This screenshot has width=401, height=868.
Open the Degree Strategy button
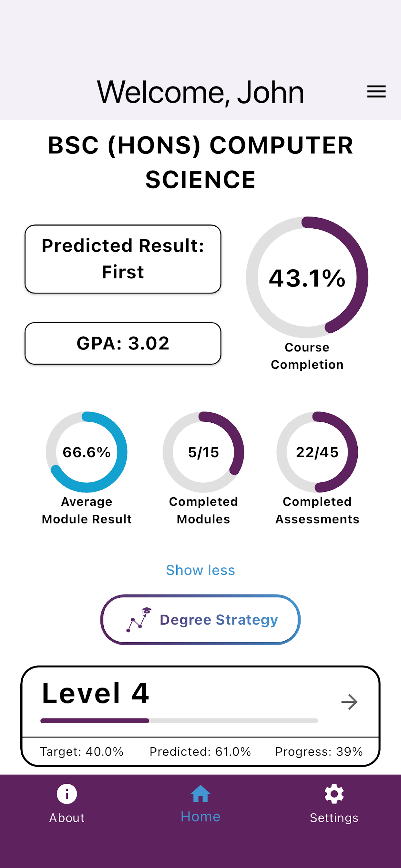[x=200, y=620]
